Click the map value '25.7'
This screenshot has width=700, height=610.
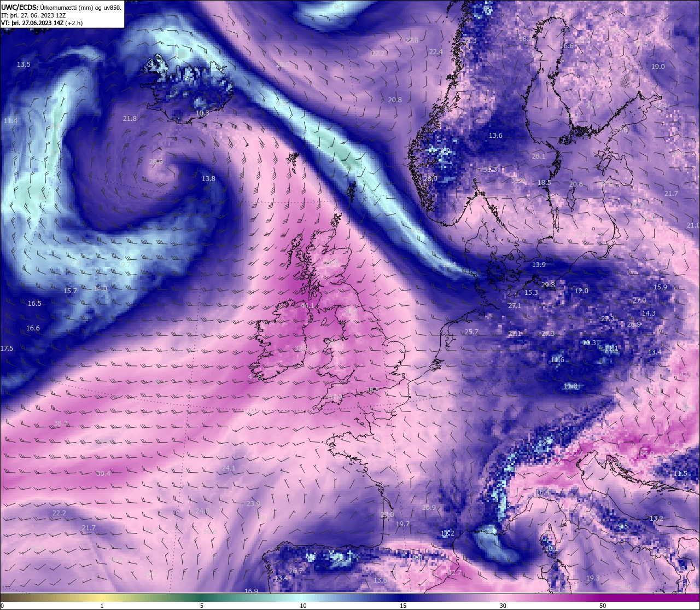click(x=471, y=332)
